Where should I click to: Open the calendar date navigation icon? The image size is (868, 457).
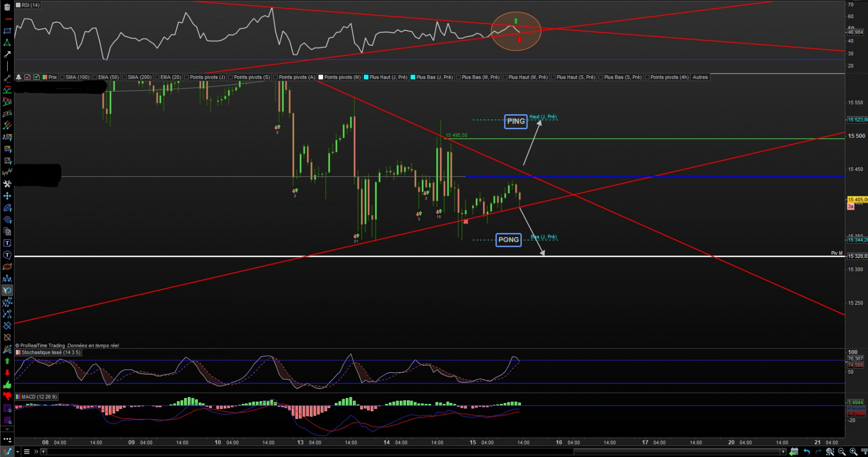click(794, 452)
